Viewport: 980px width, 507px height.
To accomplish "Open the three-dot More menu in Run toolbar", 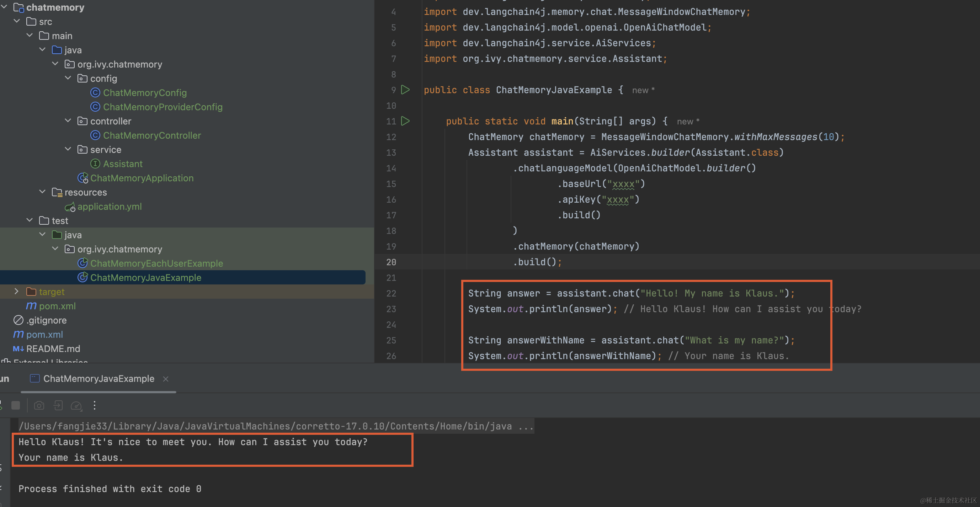I will point(94,405).
